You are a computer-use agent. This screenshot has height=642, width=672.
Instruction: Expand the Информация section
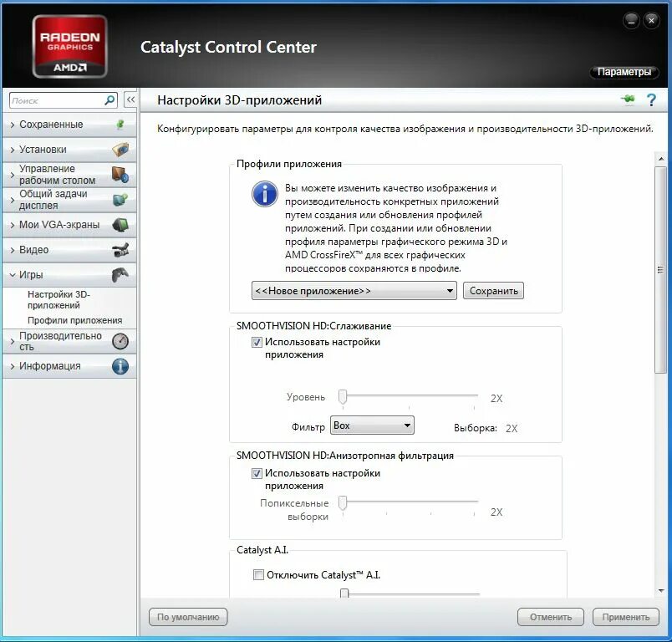point(69,366)
